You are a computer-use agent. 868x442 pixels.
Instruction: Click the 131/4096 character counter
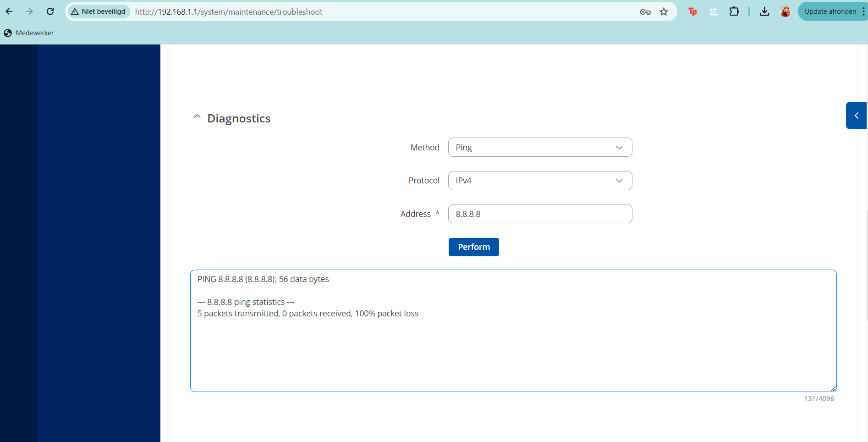[819, 399]
